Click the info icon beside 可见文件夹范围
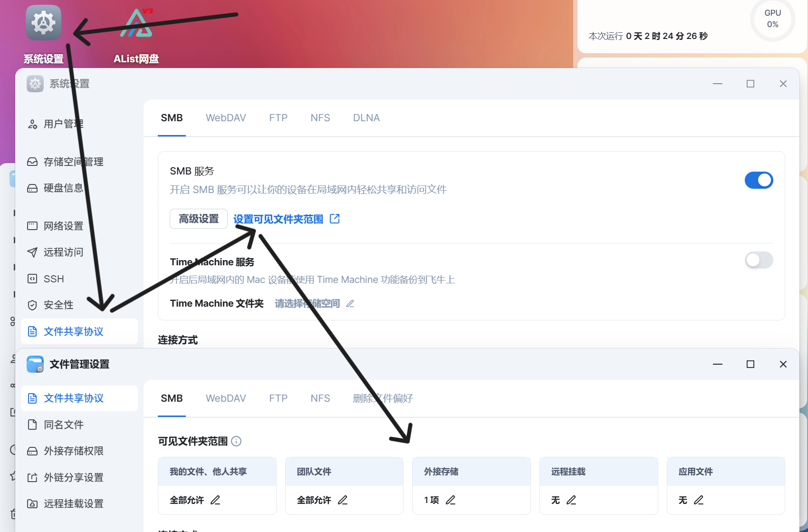808x532 pixels. [x=237, y=441]
